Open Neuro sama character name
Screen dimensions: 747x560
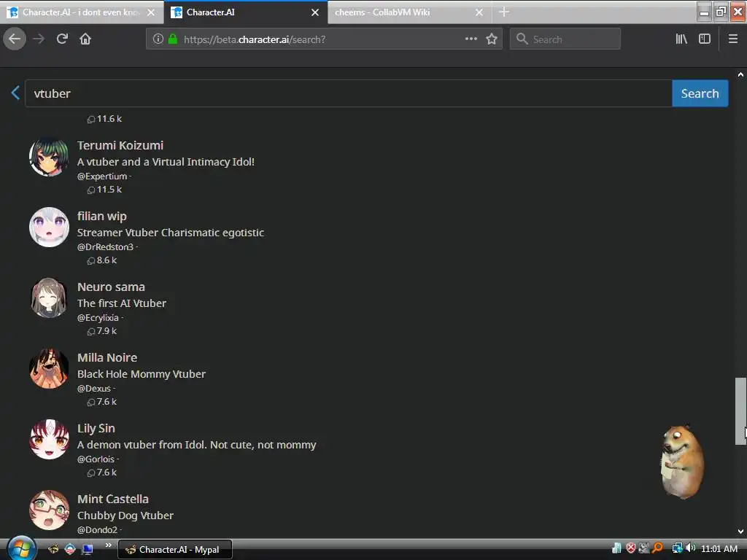[111, 287]
